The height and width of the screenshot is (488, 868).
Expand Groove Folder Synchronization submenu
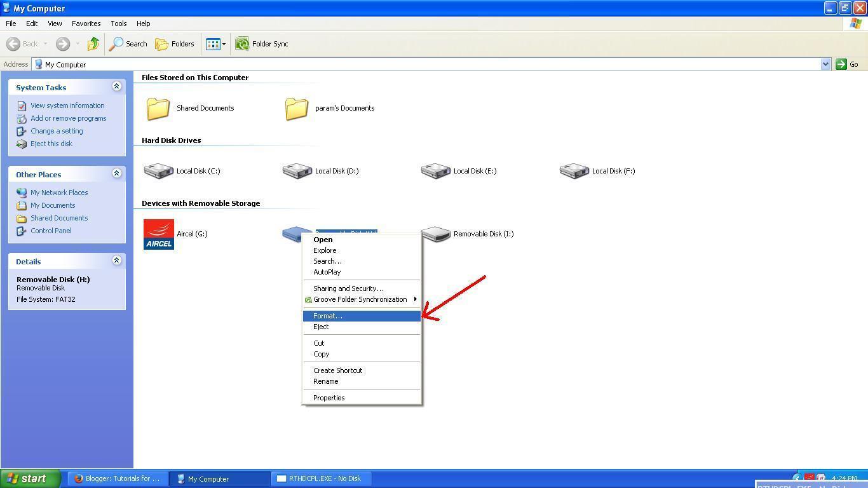click(362, 299)
